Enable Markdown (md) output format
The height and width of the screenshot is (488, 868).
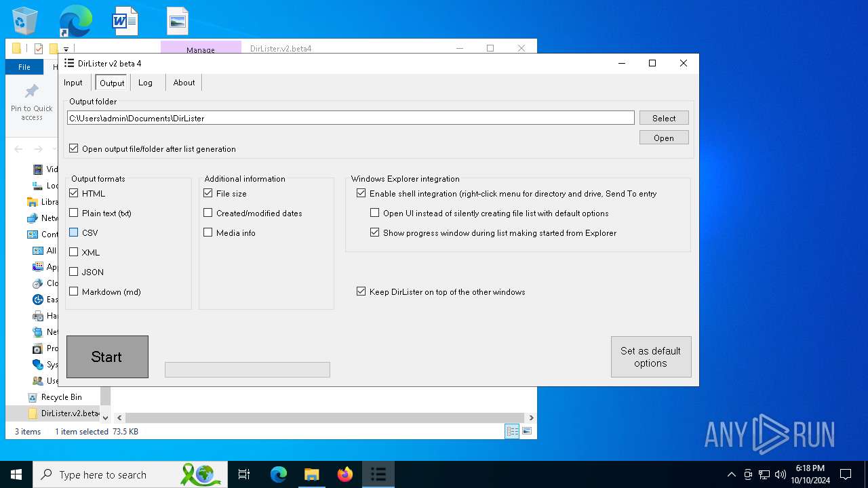(x=74, y=291)
